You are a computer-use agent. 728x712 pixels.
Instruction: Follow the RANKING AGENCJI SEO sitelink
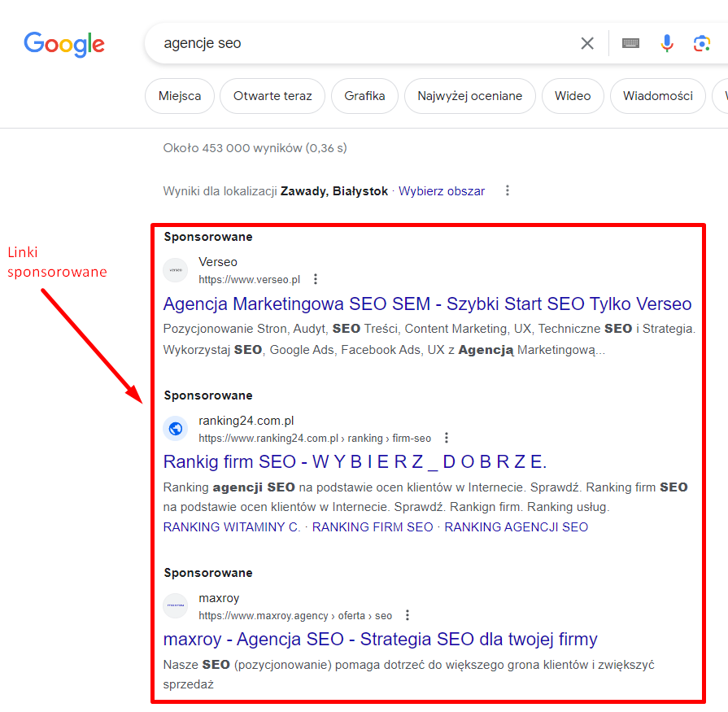517,527
